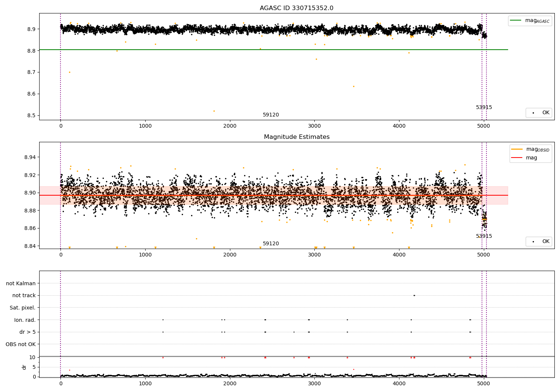Click the 'Ion. rad.' axis label
560x392 pixels.
25,320
